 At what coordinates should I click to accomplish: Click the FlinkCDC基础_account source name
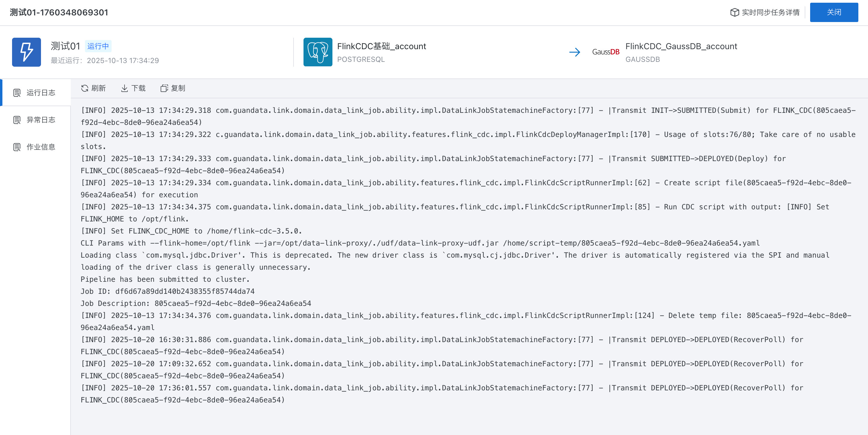382,46
